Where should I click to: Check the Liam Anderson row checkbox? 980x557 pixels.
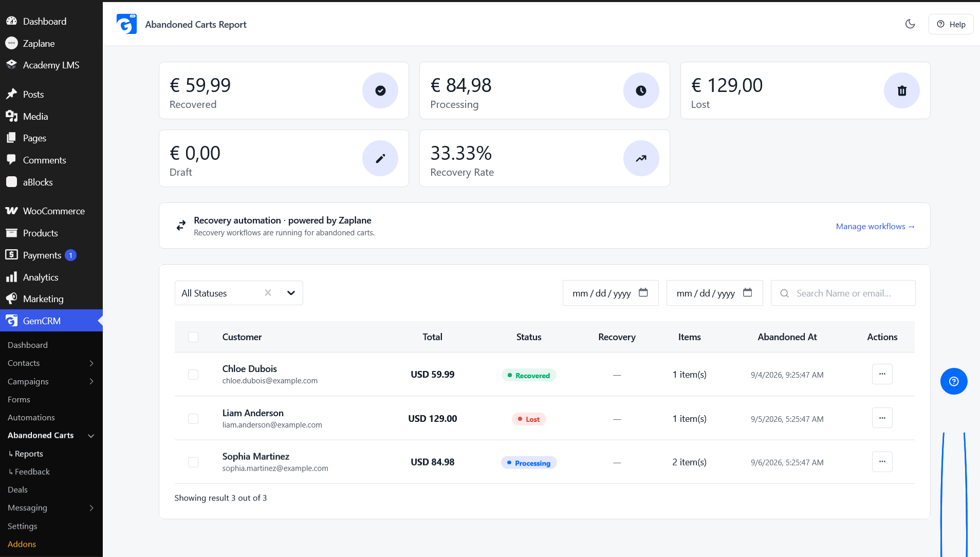pyautogui.click(x=193, y=419)
